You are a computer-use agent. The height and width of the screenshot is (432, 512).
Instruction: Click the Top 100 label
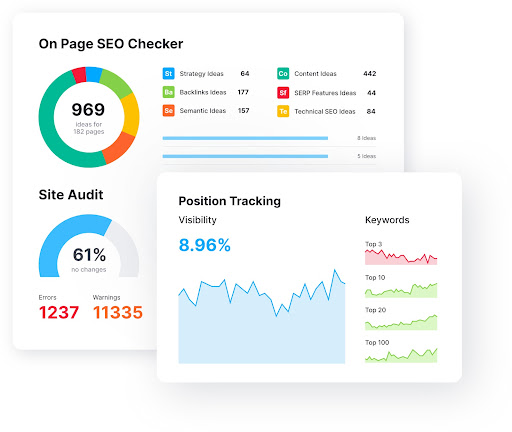tap(377, 343)
